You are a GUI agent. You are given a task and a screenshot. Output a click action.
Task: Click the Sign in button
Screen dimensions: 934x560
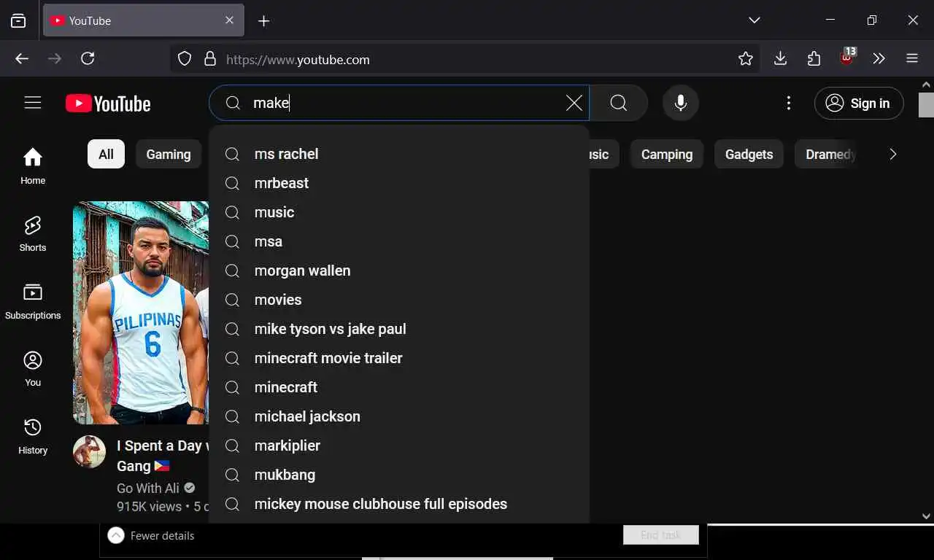[x=859, y=104]
